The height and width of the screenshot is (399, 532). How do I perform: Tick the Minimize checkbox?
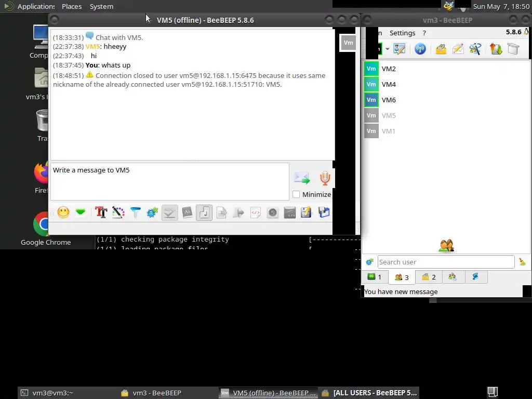point(296,194)
